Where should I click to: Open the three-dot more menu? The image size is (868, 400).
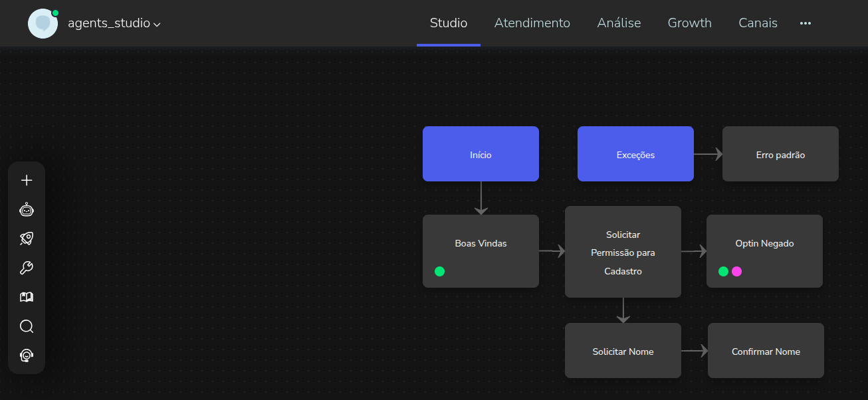806,23
